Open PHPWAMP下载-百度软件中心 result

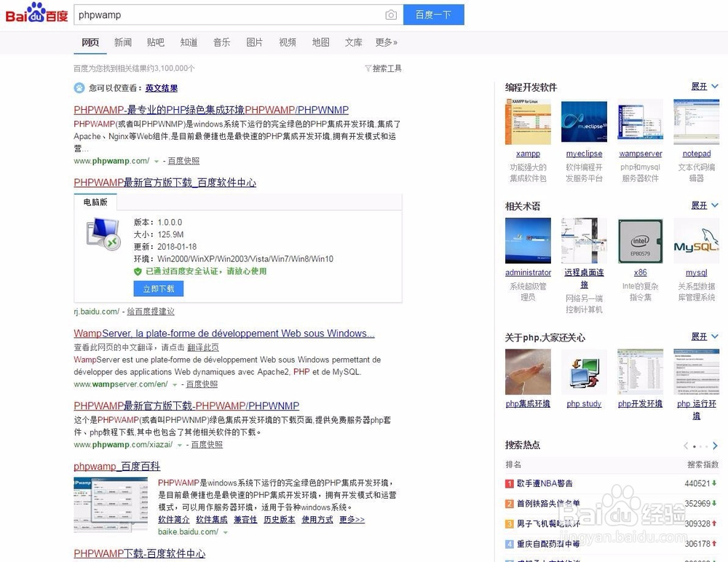click(140, 554)
